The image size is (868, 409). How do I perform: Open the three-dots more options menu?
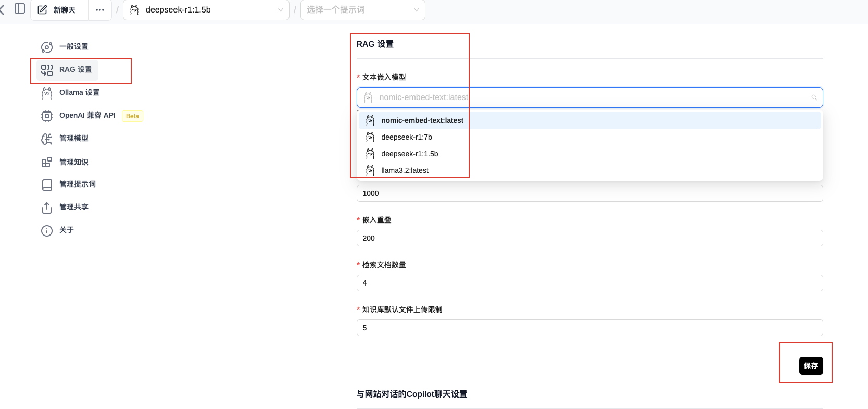100,10
